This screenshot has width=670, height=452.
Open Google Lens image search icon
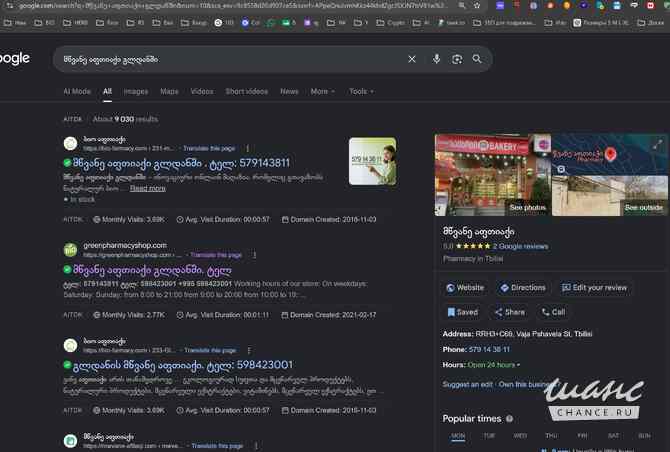click(457, 59)
